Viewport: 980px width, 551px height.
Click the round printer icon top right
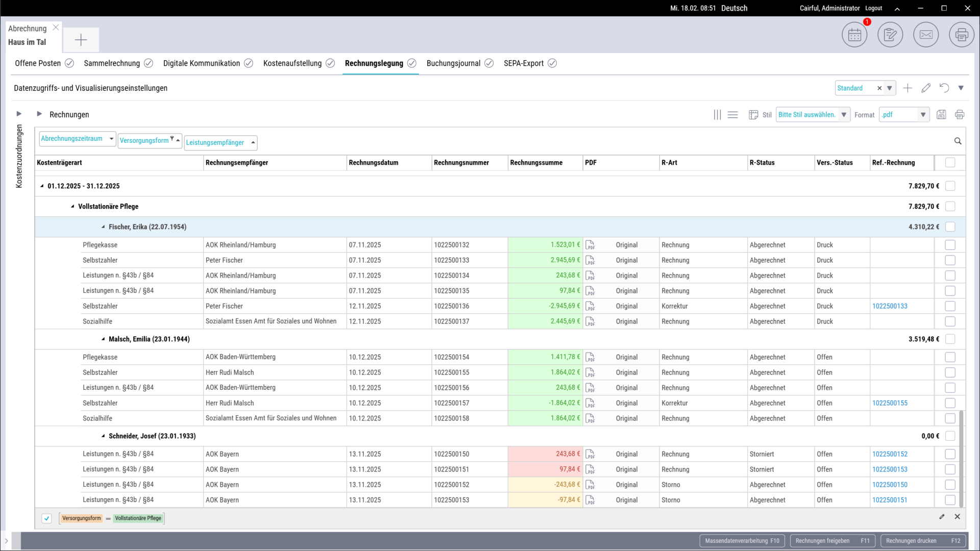[x=962, y=35]
